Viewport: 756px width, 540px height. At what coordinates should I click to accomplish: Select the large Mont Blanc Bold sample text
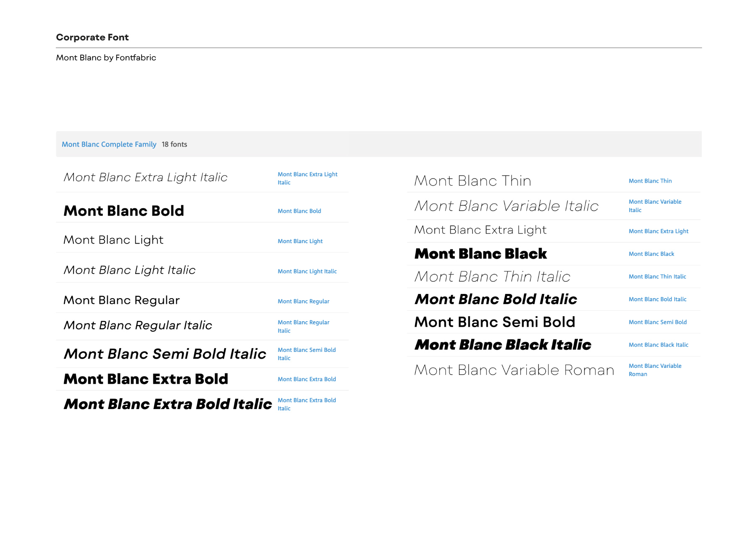124,211
